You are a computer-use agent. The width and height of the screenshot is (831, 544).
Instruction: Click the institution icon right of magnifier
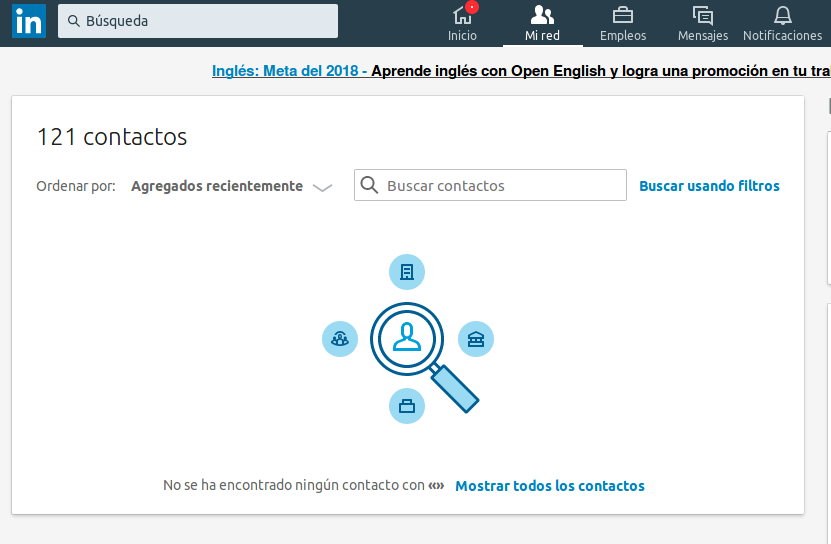click(475, 339)
